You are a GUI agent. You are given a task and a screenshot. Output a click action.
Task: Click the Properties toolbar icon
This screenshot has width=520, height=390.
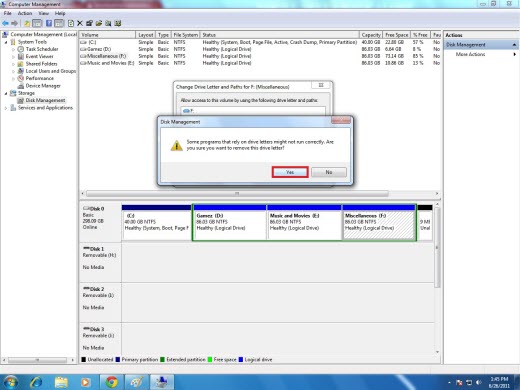point(89,23)
